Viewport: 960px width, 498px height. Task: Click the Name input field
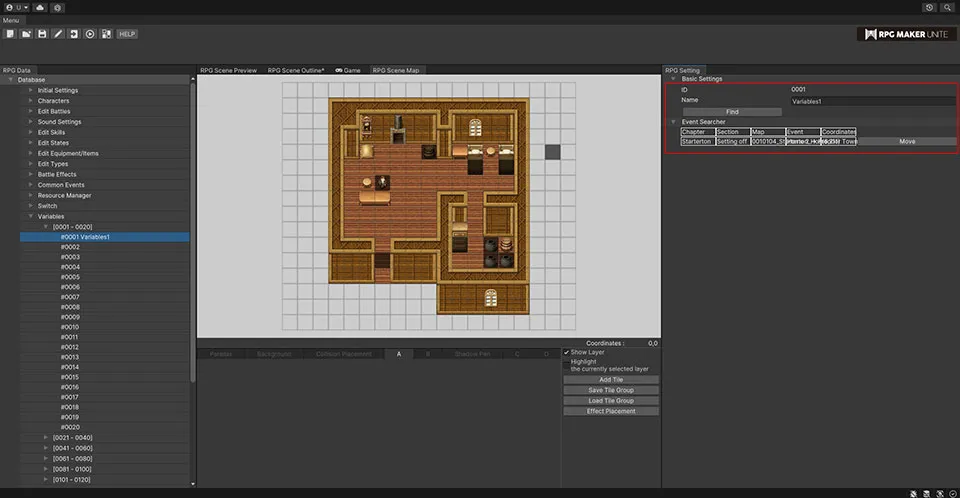click(872, 101)
